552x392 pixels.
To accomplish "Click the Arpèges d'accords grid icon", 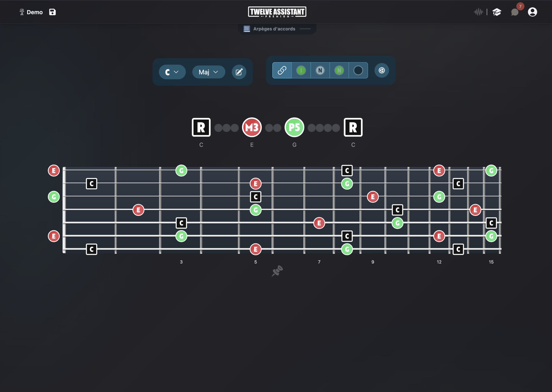I will 247,29.
